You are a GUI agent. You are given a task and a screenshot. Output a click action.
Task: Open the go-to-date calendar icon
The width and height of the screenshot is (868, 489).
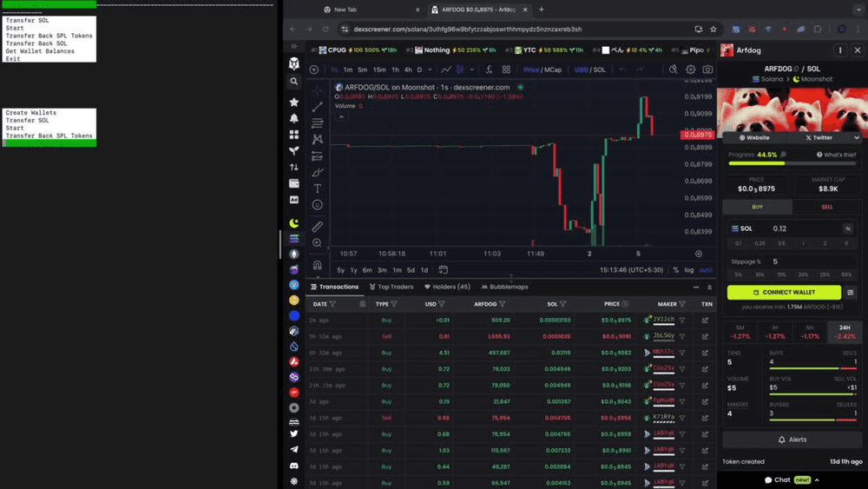(443, 270)
